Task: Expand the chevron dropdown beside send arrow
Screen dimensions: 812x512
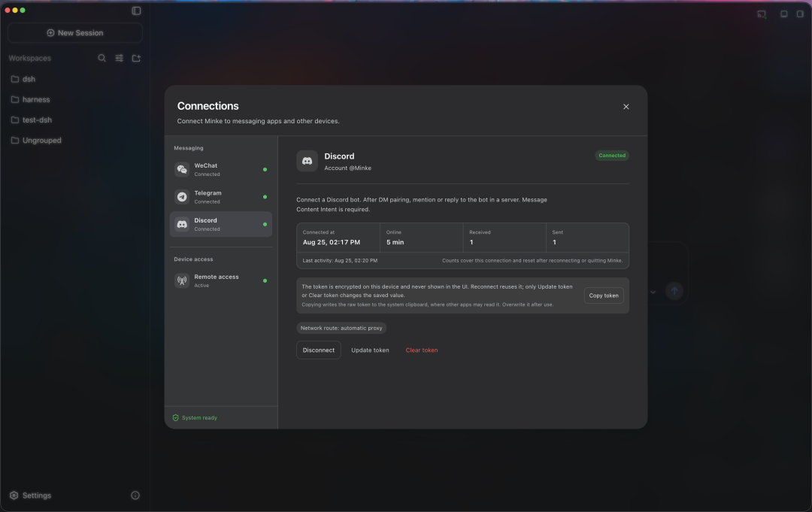Action: 653,292
